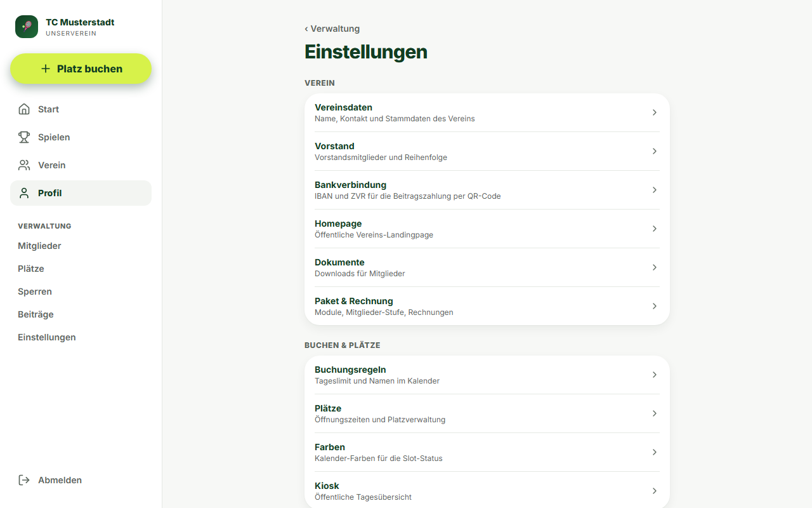Click the chevron on the Kiosk row

[x=655, y=491]
